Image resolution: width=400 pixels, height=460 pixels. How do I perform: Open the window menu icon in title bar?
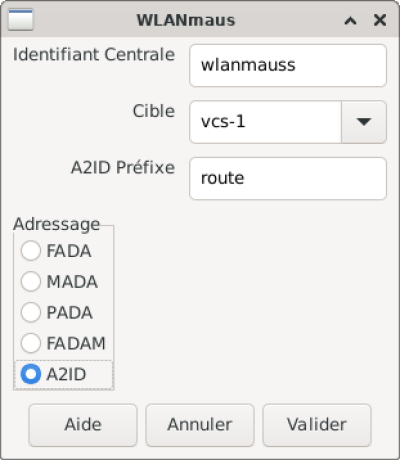pyautogui.click(x=20, y=20)
